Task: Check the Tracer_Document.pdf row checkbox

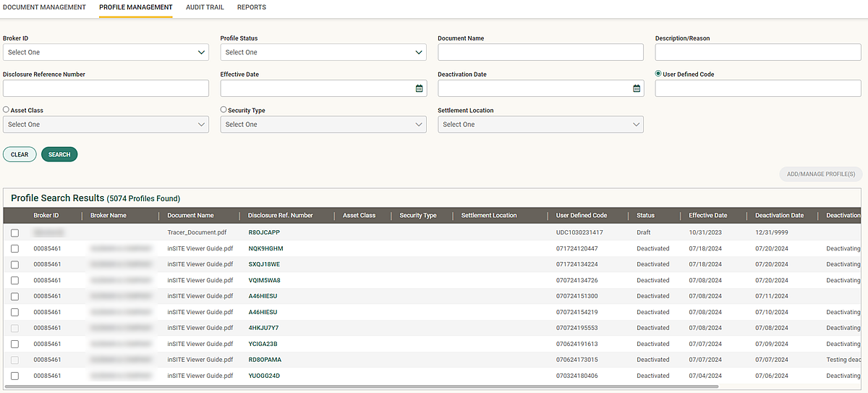Action: point(14,233)
